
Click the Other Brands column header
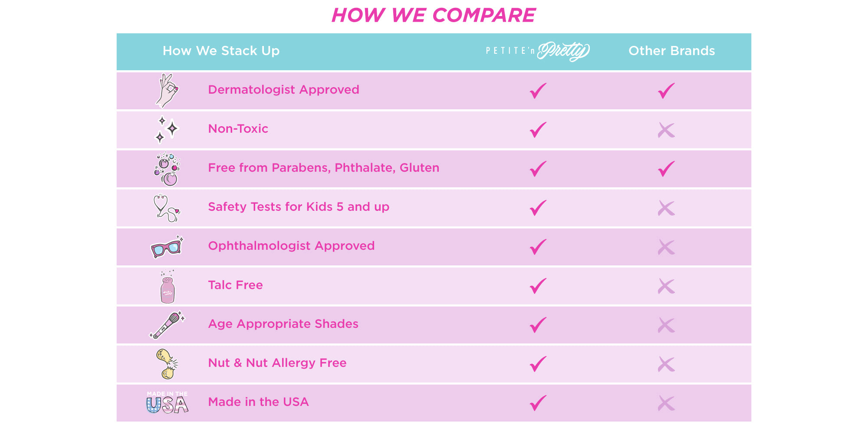[671, 51]
